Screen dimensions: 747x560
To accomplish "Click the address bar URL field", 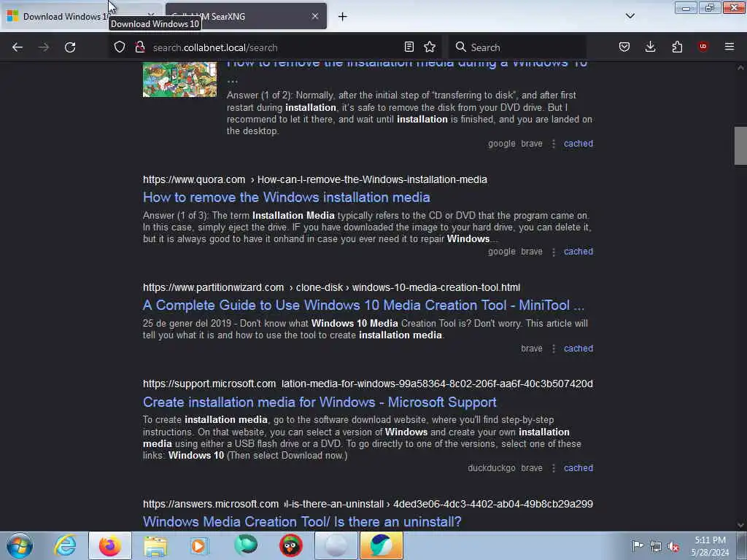I will pos(275,47).
